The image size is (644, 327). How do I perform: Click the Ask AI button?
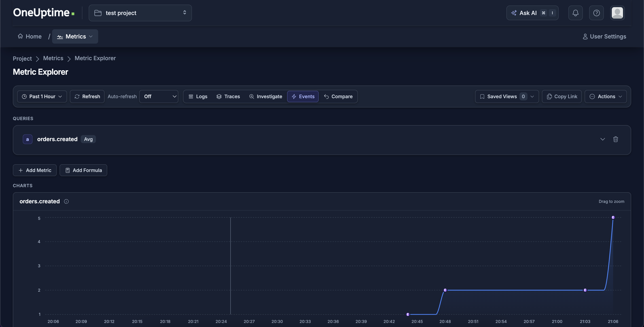(532, 13)
